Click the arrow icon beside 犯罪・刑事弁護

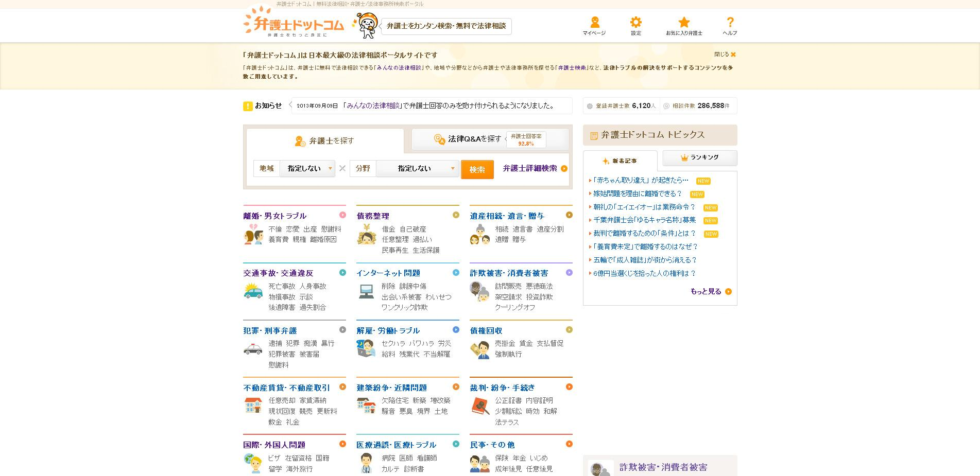click(342, 330)
